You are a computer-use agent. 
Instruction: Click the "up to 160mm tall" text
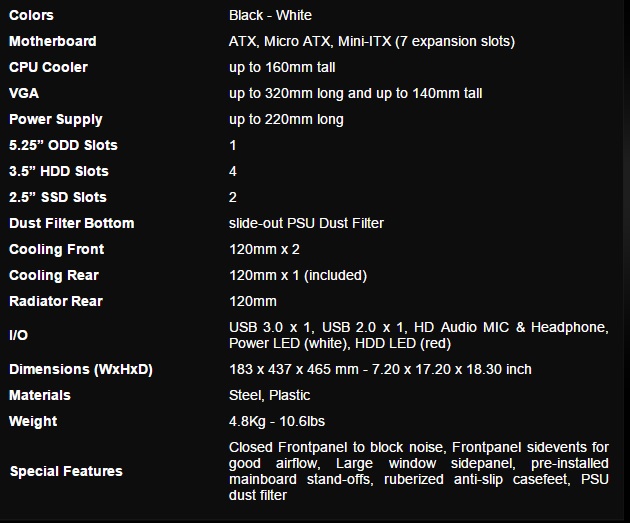[x=282, y=67]
